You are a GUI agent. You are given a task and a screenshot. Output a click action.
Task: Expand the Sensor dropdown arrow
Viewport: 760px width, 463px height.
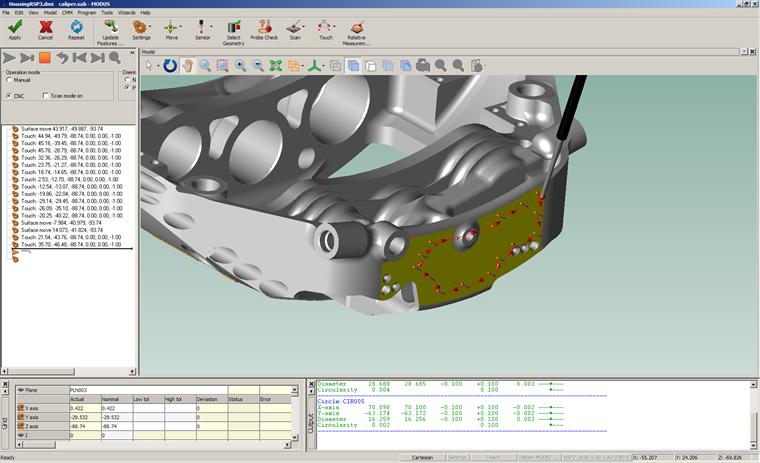pyautogui.click(x=213, y=27)
